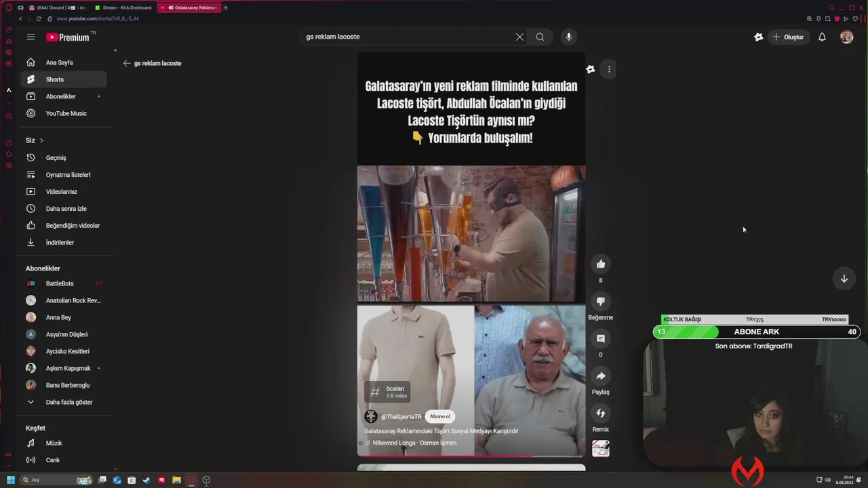Viewport: 868px width, 488px height.
Task: Like the short with thumbs up
Action: click(x=600, y=264)
